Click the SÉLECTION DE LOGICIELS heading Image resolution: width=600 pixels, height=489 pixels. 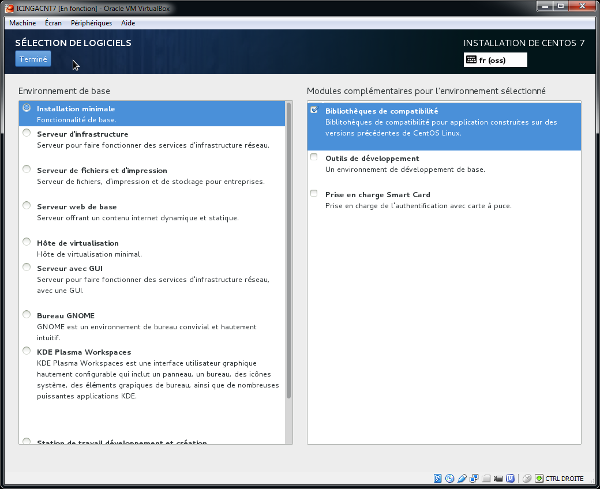pyautogui.click(x=73, y=43)
